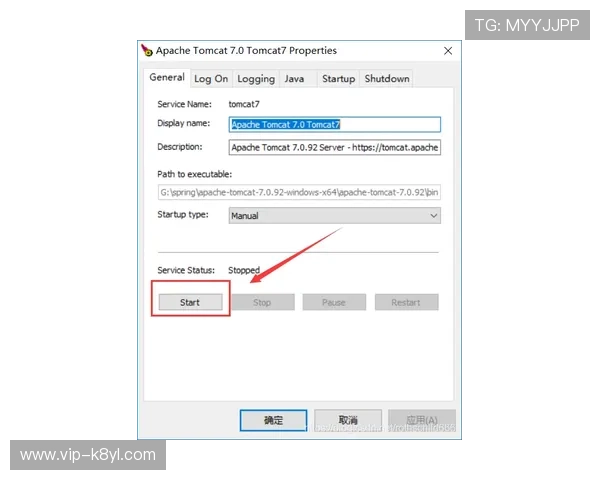This screenshot has width=600, height=480.
Task: Click the 应用(A) apply button
Action: pyautogui.click(x=422, y=420)
